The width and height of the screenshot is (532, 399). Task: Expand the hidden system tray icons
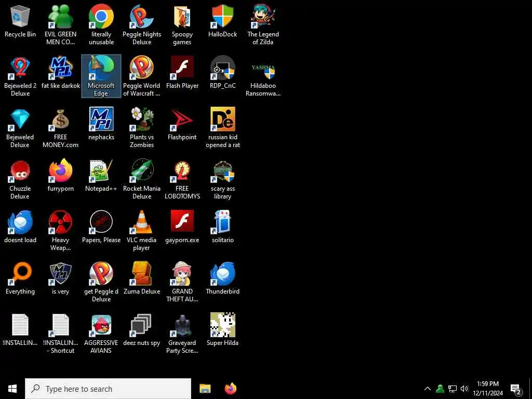(428, 389)
